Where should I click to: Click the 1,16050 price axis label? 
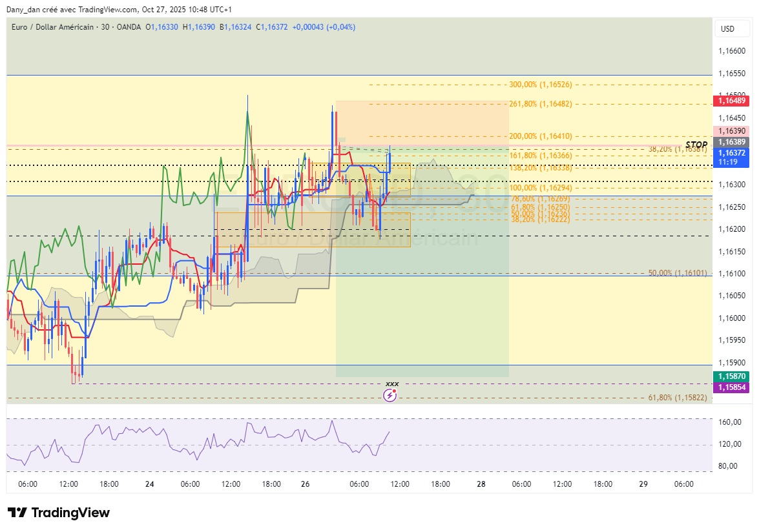[x=731, y=296]
